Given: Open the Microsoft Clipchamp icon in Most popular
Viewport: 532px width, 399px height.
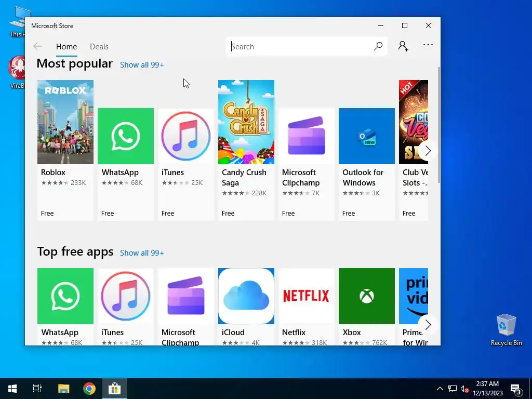Looking at the screenshot, I should [x=307, y=136].
